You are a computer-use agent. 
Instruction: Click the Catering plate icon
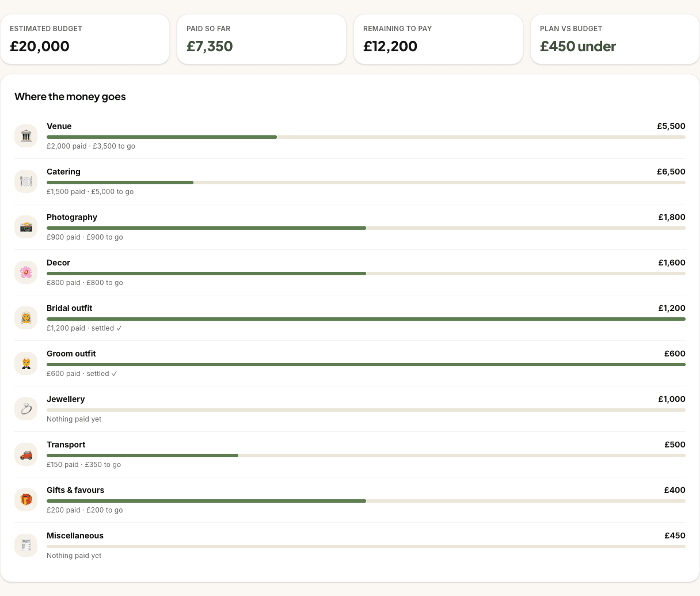26,181
